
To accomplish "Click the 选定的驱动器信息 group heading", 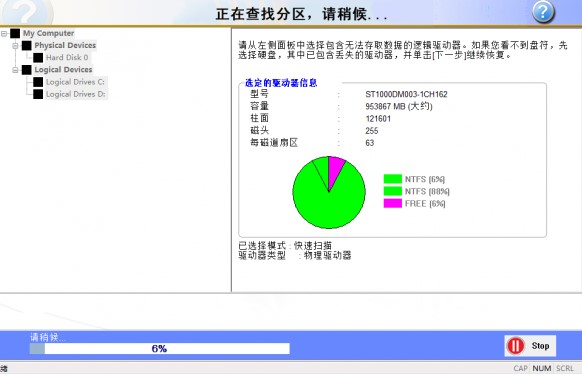I will (x=281, y=83).
